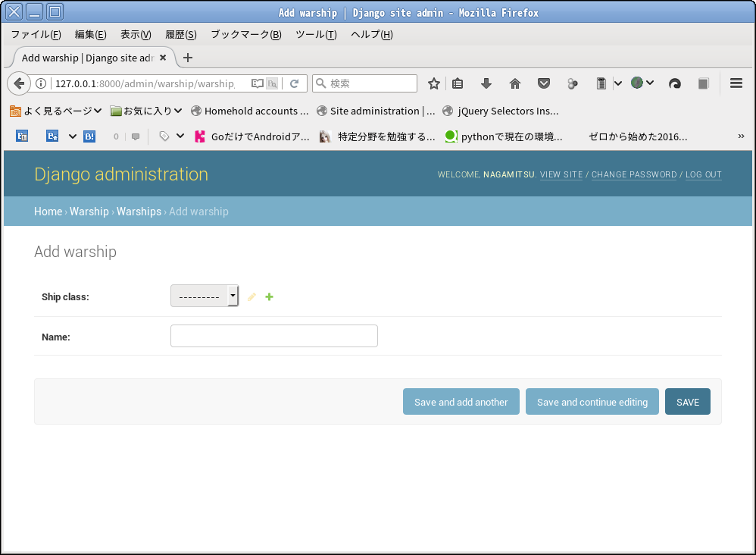Show bookmarks list clipboard icon

tap(458, 83)
